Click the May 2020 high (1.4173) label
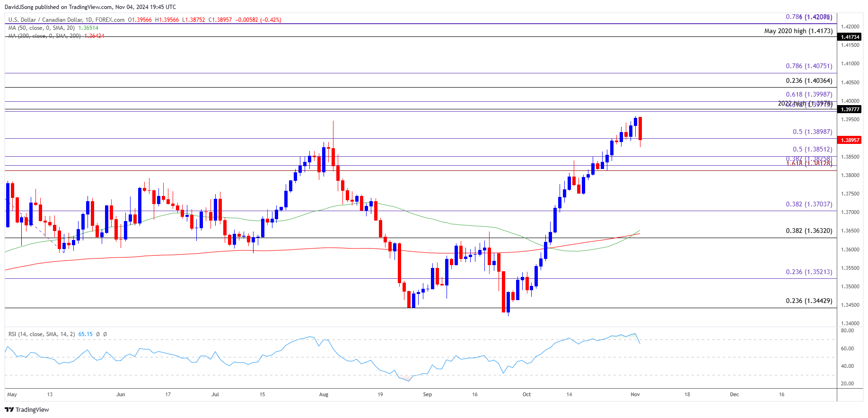 [x=798, y=31]
